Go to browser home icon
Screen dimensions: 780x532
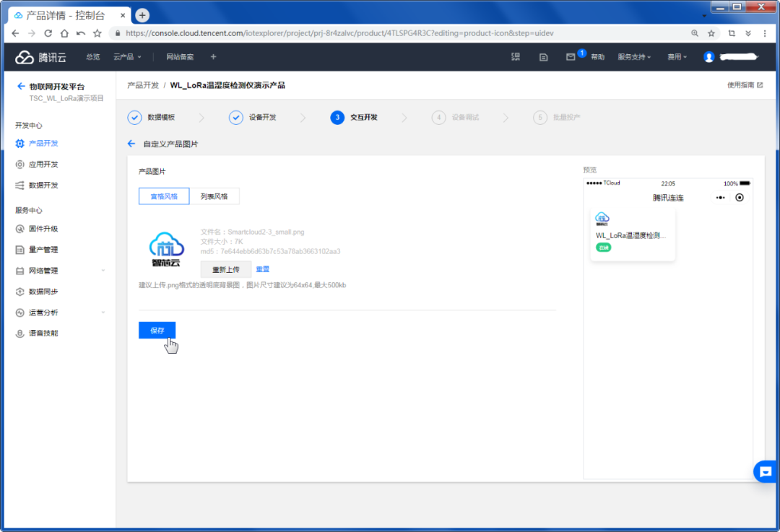[65, 33]
